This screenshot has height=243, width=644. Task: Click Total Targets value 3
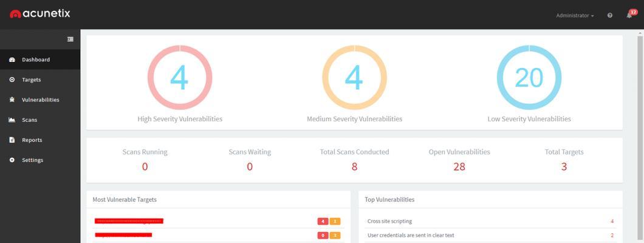(564, 166)
